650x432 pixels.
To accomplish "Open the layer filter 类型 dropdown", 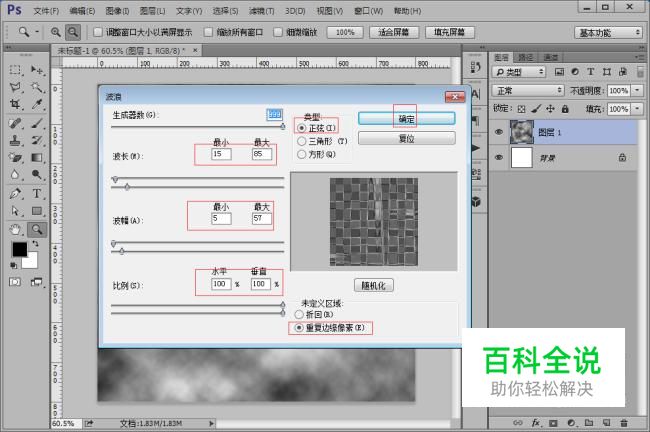I will (x=519, y=72).
